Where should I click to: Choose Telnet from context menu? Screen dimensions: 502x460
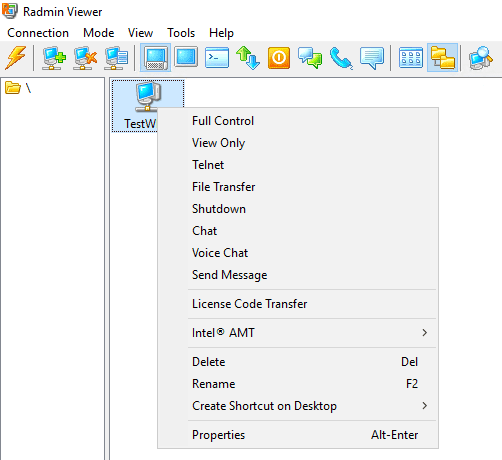click(x=298, y=165)
